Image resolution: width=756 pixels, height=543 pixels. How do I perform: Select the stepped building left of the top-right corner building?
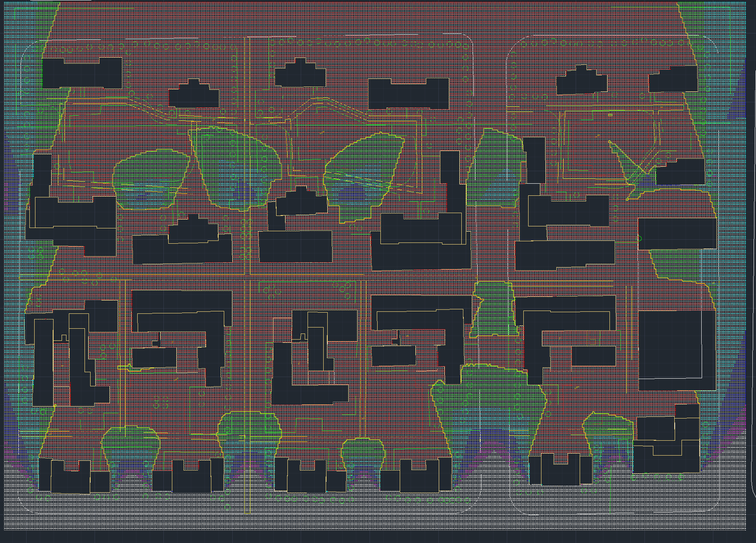[581, 83]
